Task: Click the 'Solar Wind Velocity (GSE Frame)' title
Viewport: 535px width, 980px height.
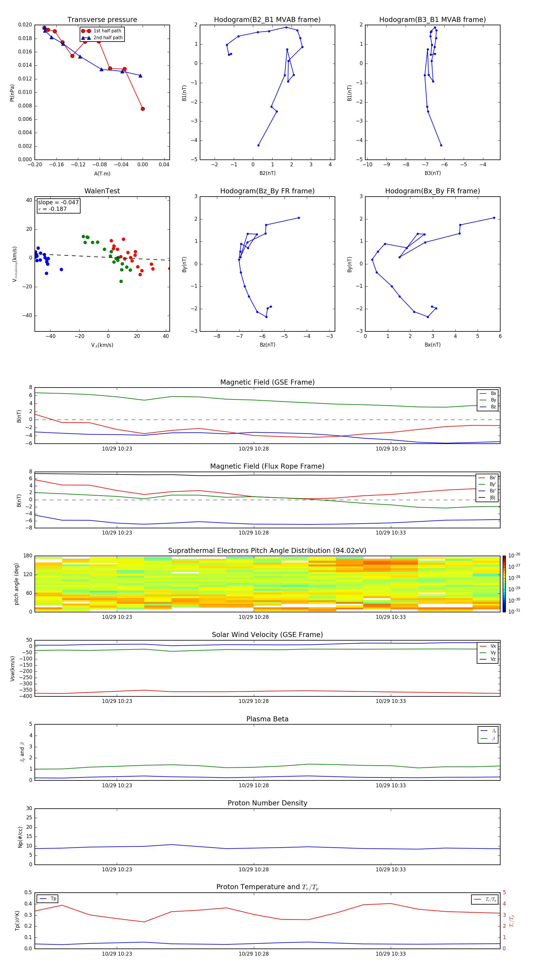Action: (x=267, y=635)
